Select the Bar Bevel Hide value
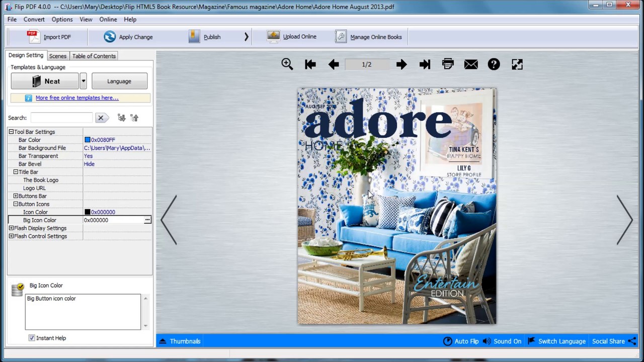Screen dimensions: 644x362 (x=117, y=164)
